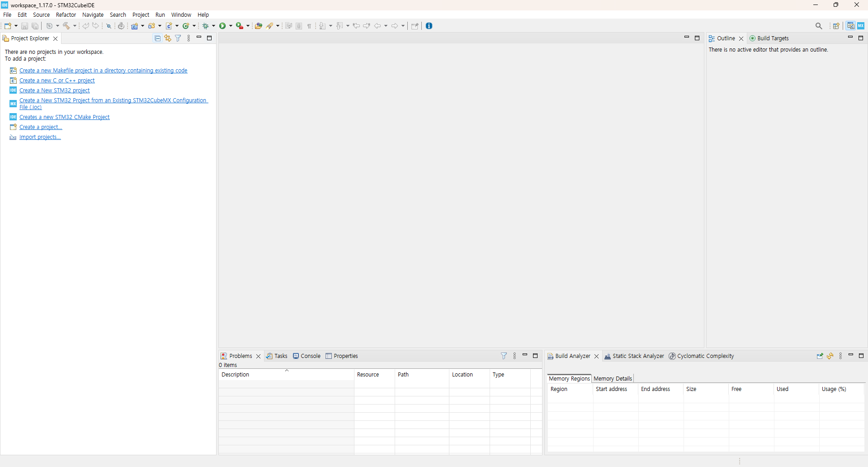Close the Build Analyzer tab
868x467 pixels.
597,356
